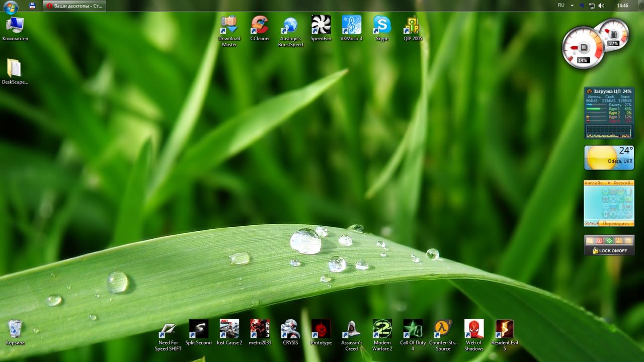
Task: Open the network tray icon
Action: (592, 6)
